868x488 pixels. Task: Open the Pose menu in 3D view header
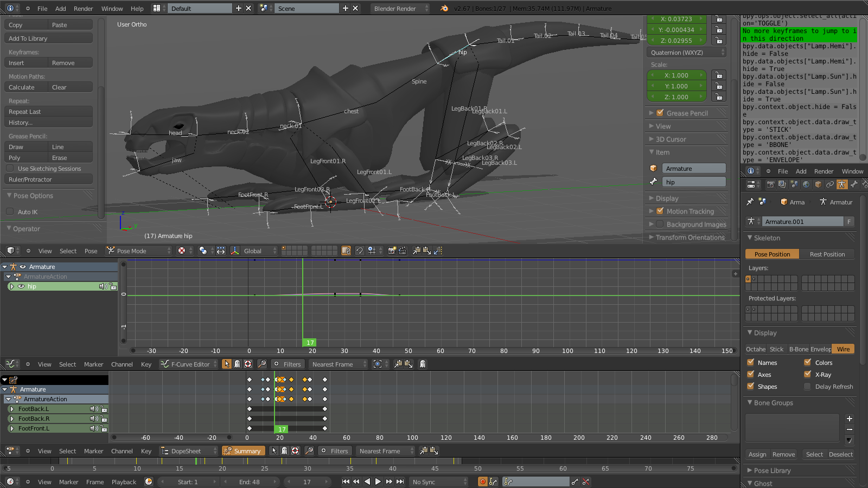(x=91, y=251)
